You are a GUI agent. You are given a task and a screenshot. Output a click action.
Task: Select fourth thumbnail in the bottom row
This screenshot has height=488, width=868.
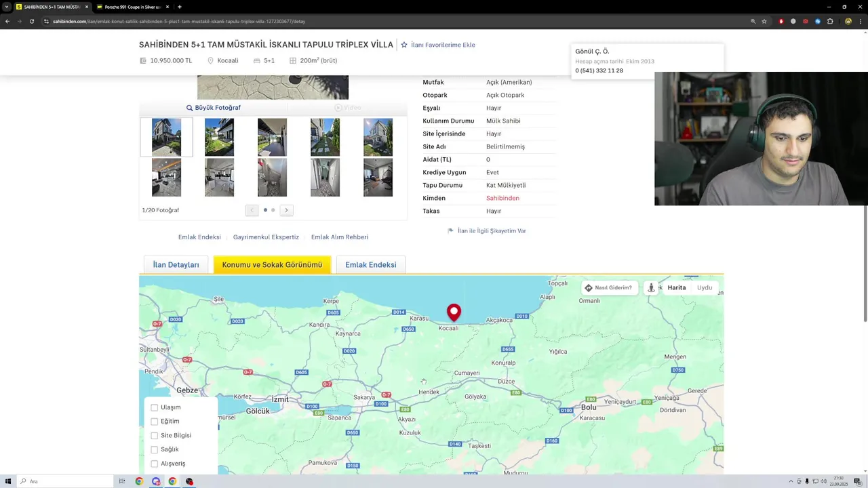(x=325, y=178)
